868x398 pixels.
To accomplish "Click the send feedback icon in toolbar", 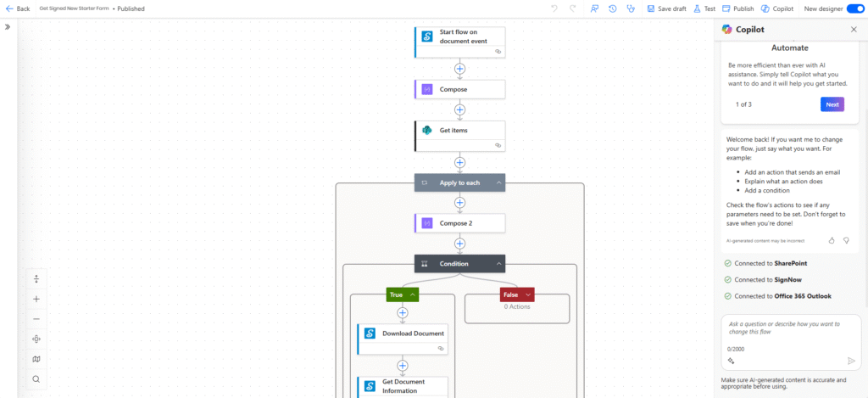I will coord(594,8).
